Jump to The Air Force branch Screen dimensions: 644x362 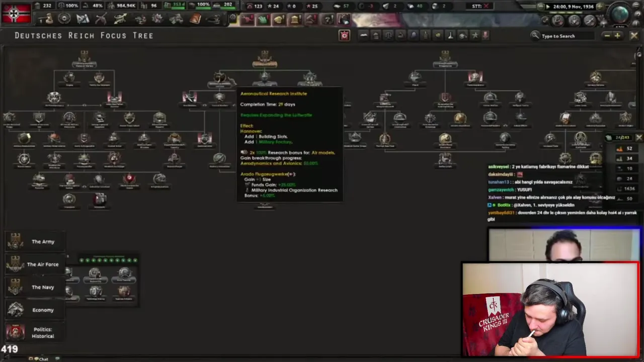(34, 264)
